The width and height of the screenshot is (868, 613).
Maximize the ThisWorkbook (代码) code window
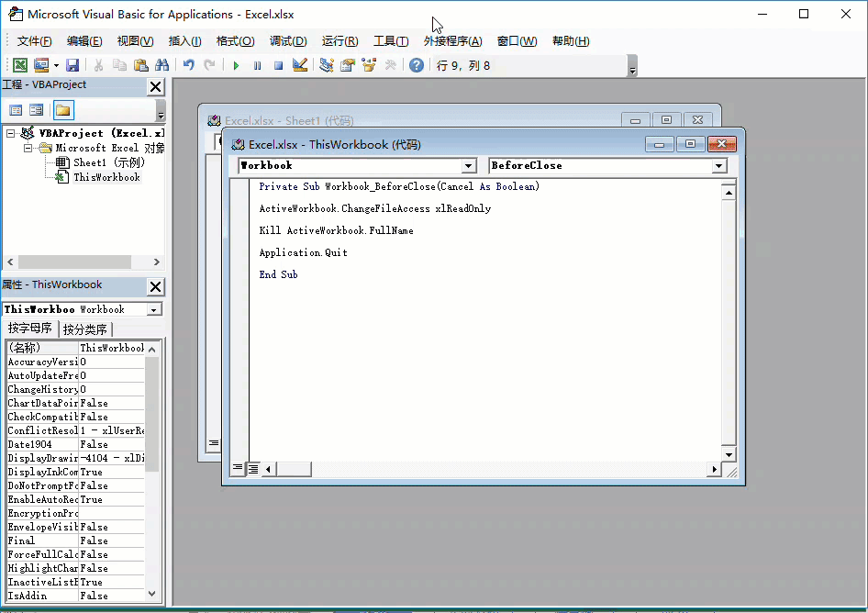click(690, 144)
